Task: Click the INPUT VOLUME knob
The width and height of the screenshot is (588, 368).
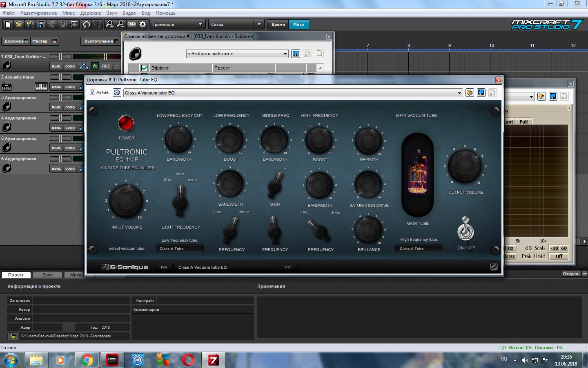Action: (126, 201)
